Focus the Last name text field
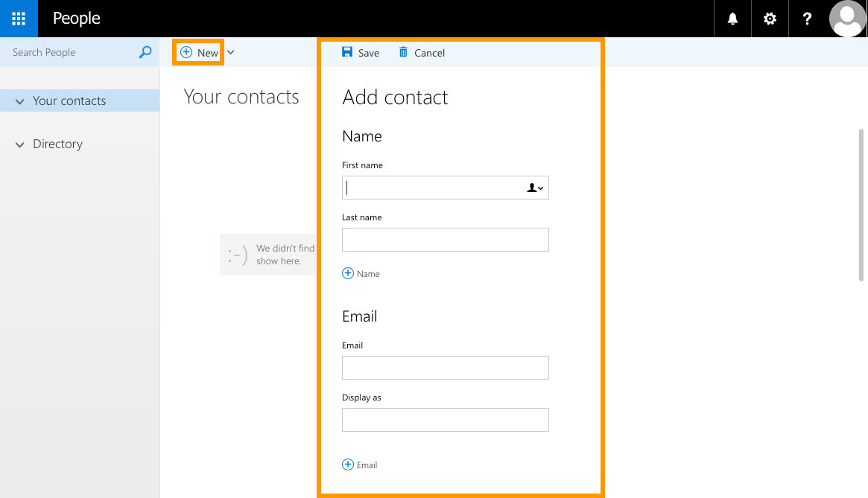Screen dimensions: 868x498 (x=445, y=240)
